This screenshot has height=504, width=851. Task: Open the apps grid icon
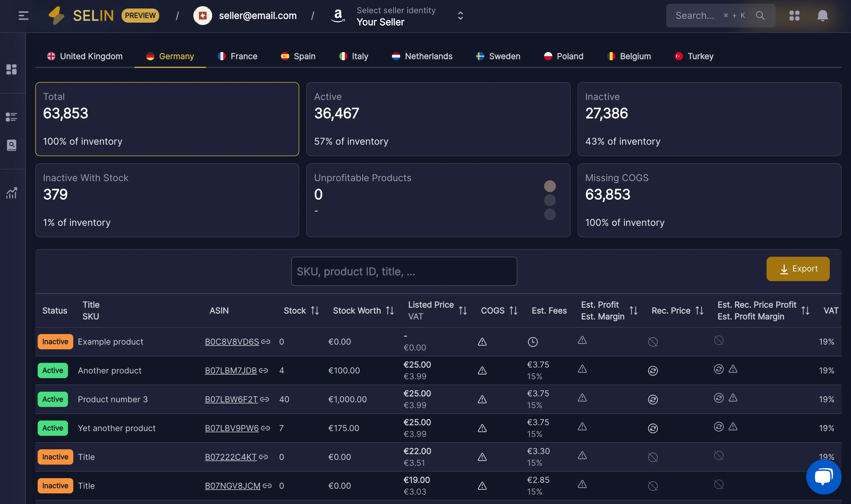coord(794,16)
